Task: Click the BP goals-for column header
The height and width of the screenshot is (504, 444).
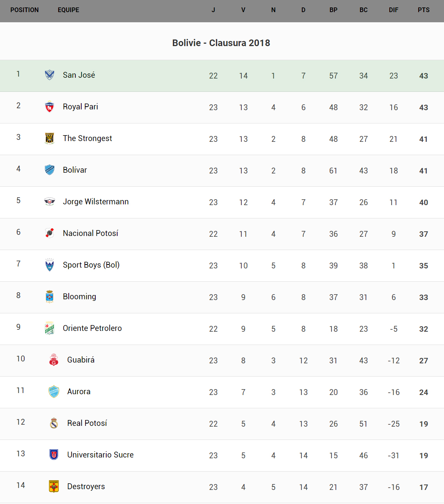Action: (x=333, y=10)
